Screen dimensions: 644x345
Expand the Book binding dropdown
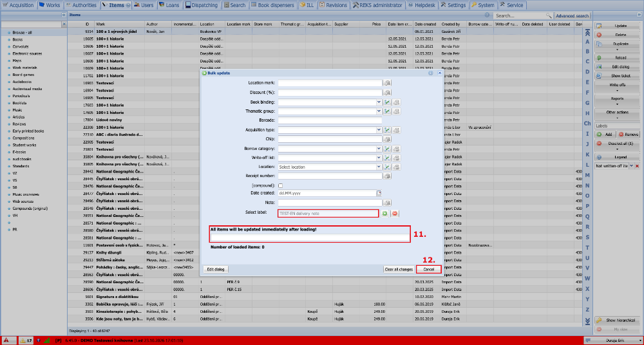[379, 102]
